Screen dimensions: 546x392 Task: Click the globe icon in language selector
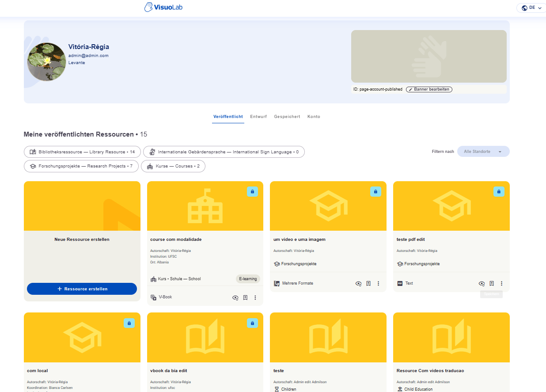point(524,8)
